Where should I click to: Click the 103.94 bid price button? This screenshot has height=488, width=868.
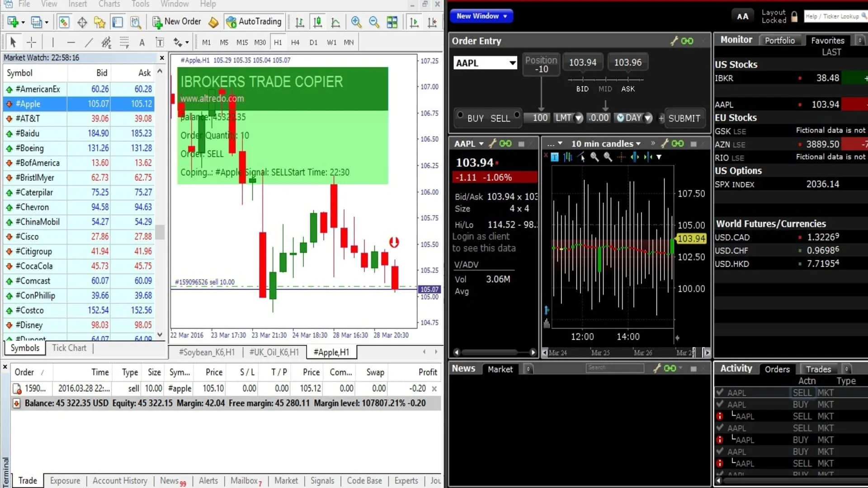(582, 62)
